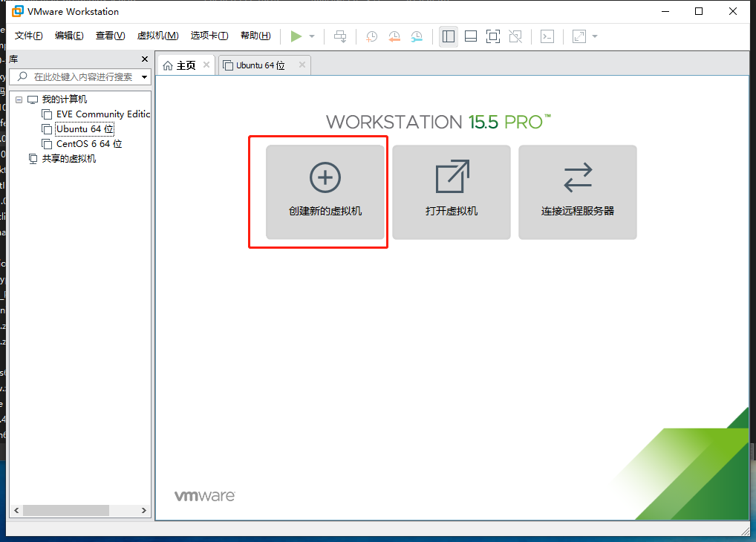Viewport: 756px width, 542px height.
Task: Toggle the library sidebar panel visibility
Action: 449,36
